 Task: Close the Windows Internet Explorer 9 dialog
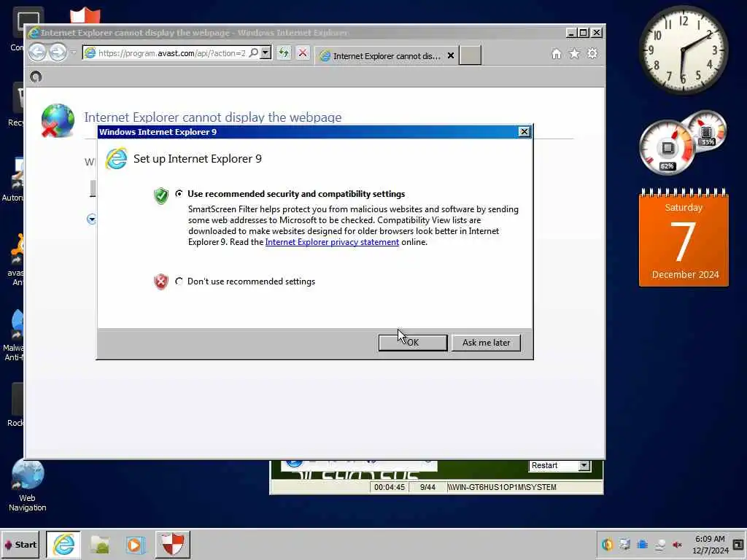click(x=524, y=131)
